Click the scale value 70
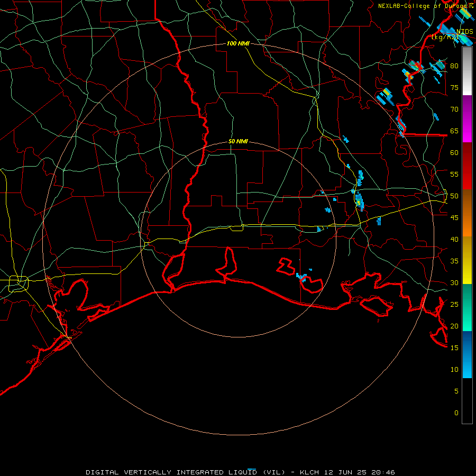 [x=454, y=109]
